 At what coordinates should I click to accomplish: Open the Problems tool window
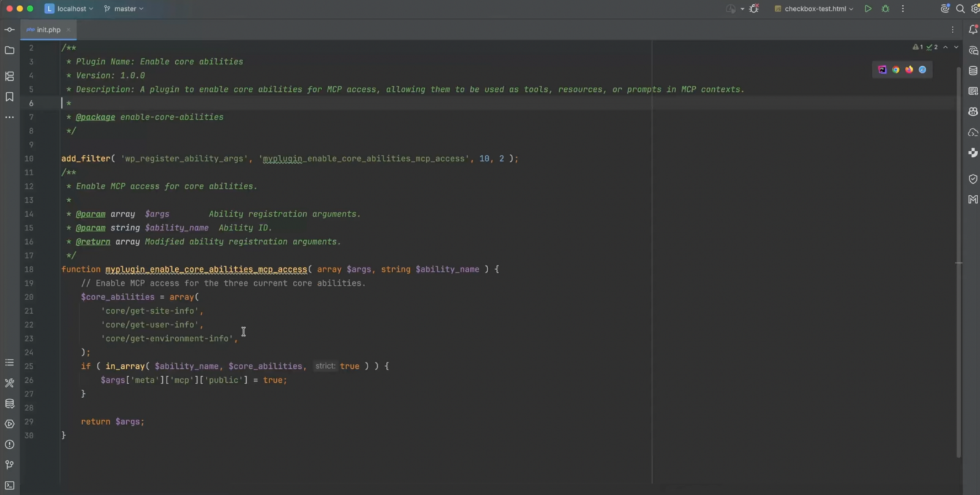9,445
